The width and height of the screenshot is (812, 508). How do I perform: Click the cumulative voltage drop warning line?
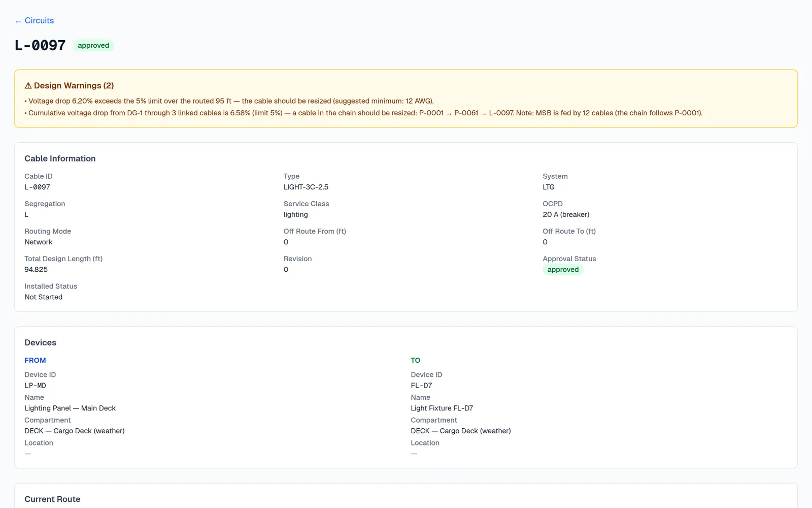(363, 113)
